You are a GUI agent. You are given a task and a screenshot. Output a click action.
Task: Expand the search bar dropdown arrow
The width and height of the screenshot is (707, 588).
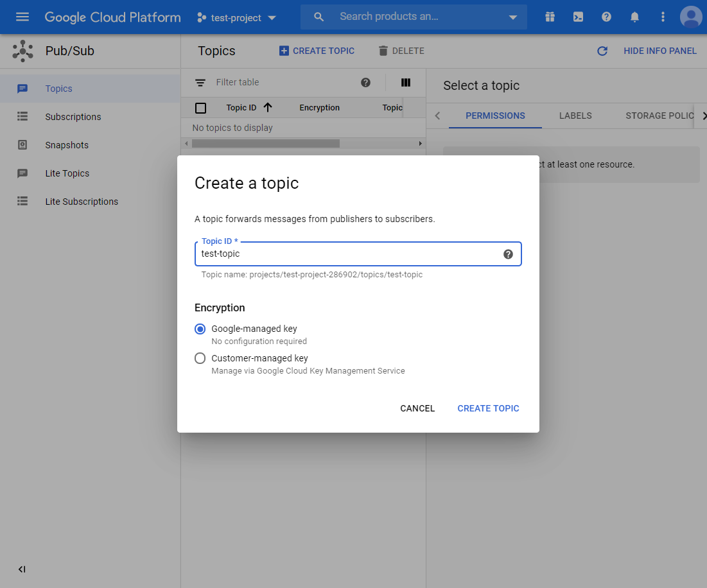pos(512,17)
